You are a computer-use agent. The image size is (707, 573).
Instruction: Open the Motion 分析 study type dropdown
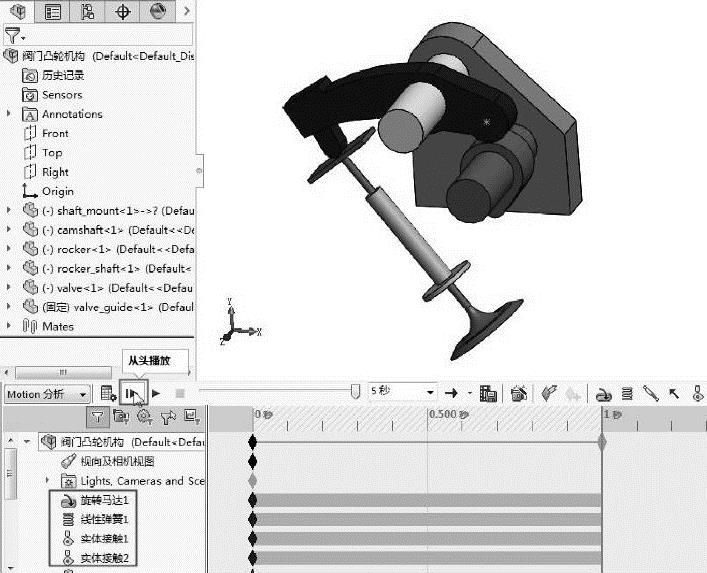[47, 394]
